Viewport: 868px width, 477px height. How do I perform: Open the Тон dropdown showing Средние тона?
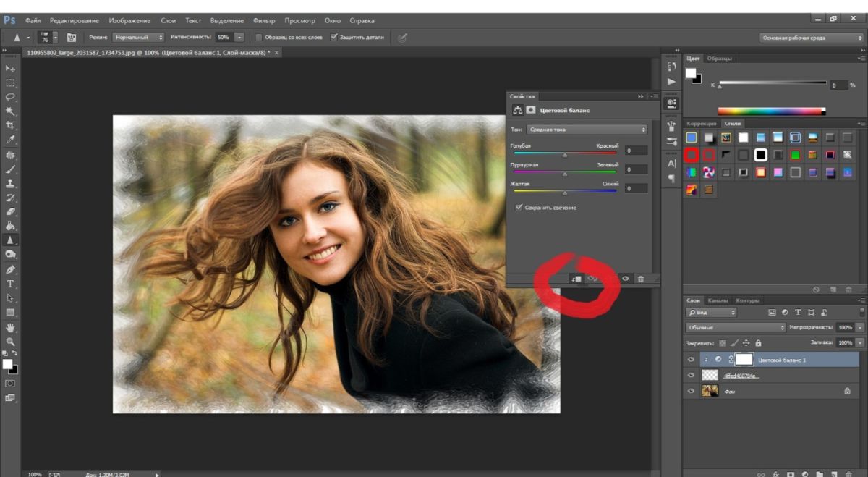[x=586, y=130]
